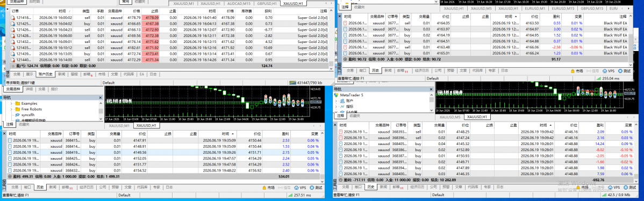Click the syncsflh script icon
The image size is (644, 201).
18,115
